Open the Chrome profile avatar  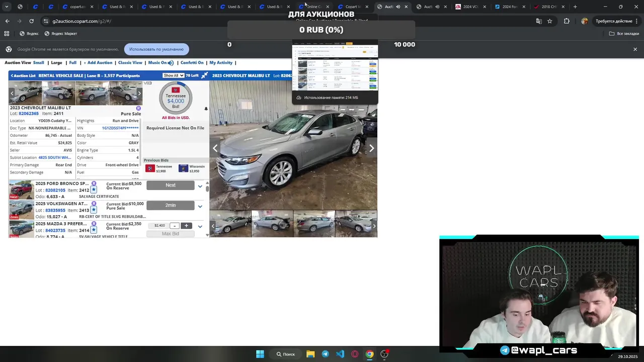coord(584,21)
